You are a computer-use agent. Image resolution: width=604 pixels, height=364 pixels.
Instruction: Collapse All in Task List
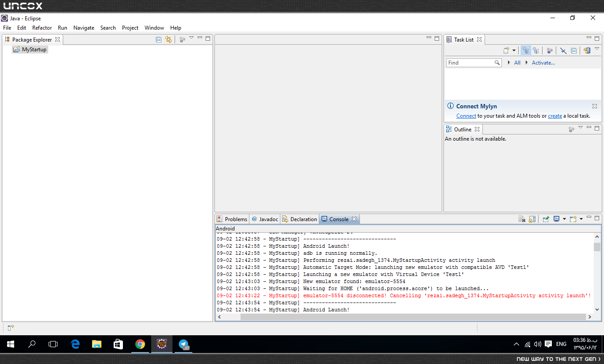point(573,50)
